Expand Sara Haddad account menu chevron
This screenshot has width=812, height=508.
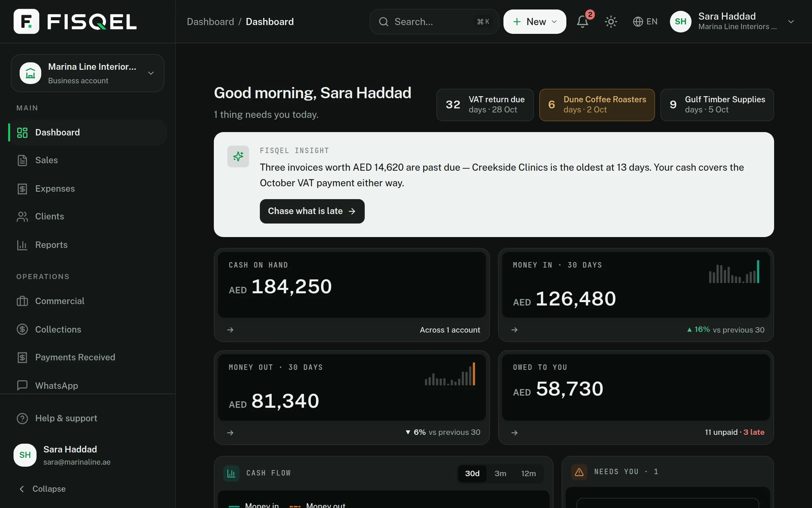coord(791,22)
